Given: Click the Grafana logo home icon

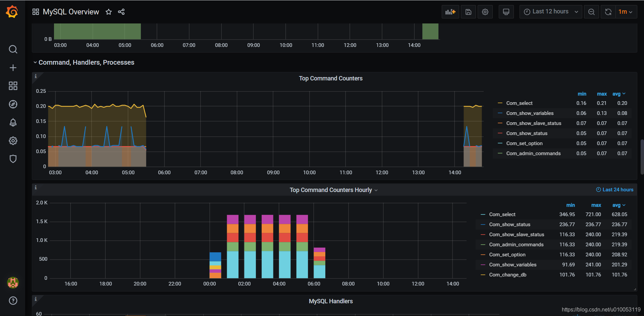Looking at the screenshot, I should 12,12.
